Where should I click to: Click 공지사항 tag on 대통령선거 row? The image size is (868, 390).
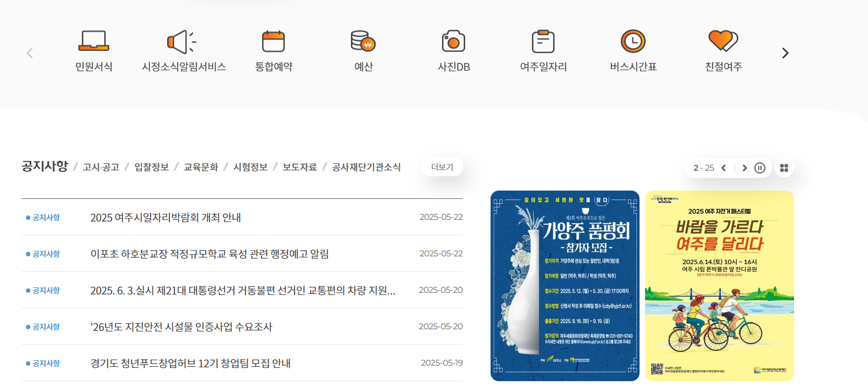43,291
